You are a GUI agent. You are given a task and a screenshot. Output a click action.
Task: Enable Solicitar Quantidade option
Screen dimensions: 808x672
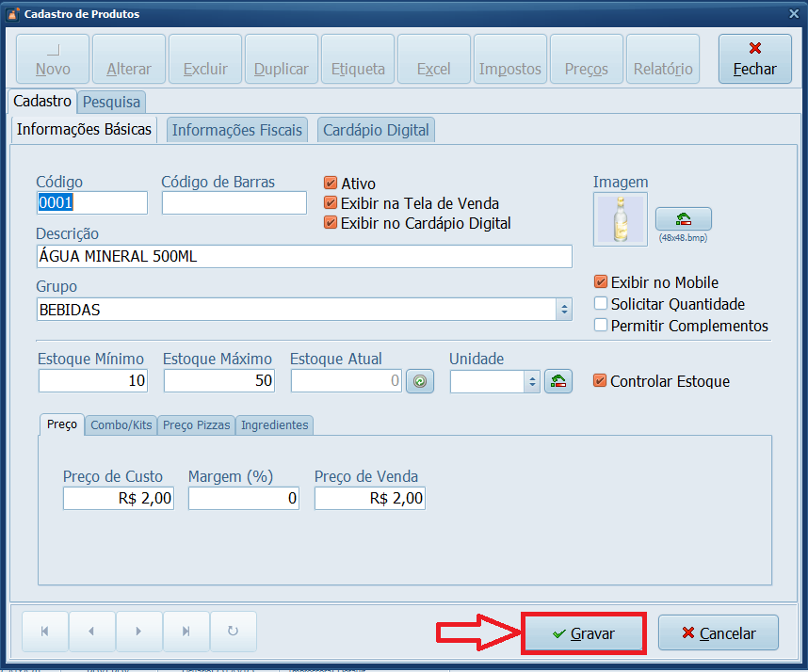click(601, 304)
